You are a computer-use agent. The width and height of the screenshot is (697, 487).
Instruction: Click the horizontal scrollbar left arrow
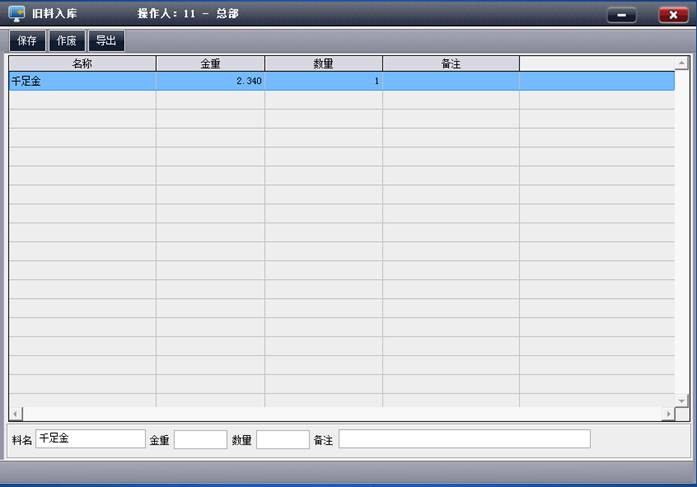click(16, 414)
